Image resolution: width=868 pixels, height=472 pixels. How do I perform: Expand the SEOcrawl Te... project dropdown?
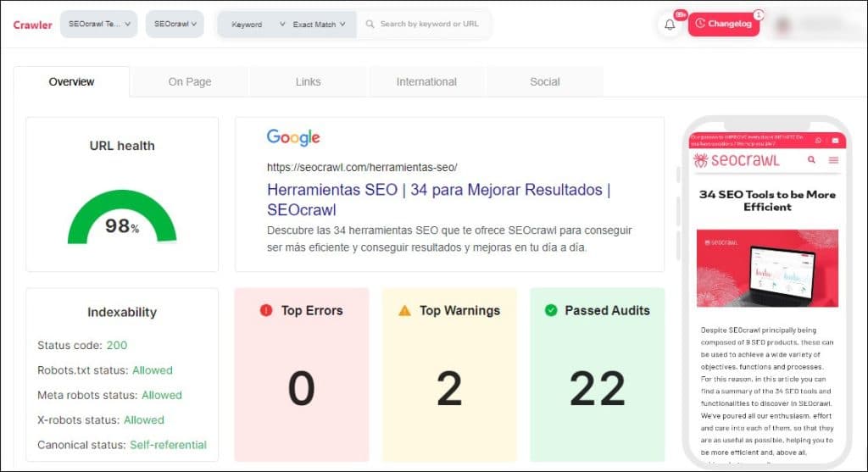pos(98,24)
